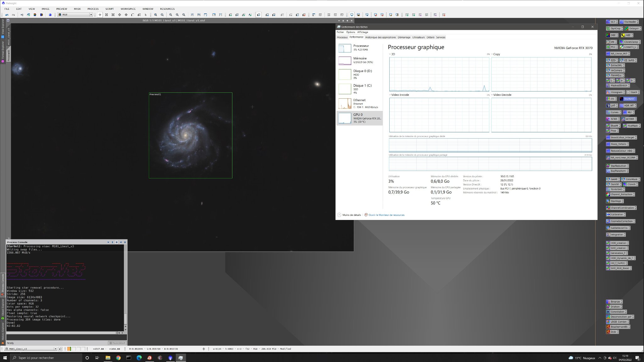Click the Pause/Abort button in Process Console
Screen dimensions: 644x362
(x=117, y=343)
